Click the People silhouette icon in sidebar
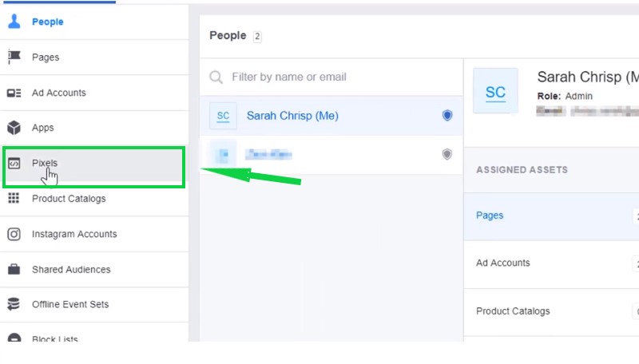 (14, 22)
